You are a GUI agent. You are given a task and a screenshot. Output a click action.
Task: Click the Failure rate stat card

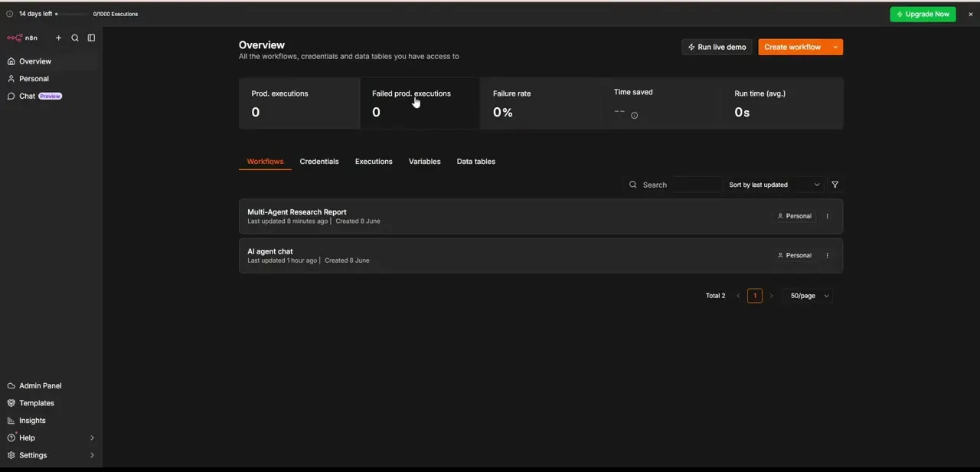pyautogui.click(x=541, y=103)
